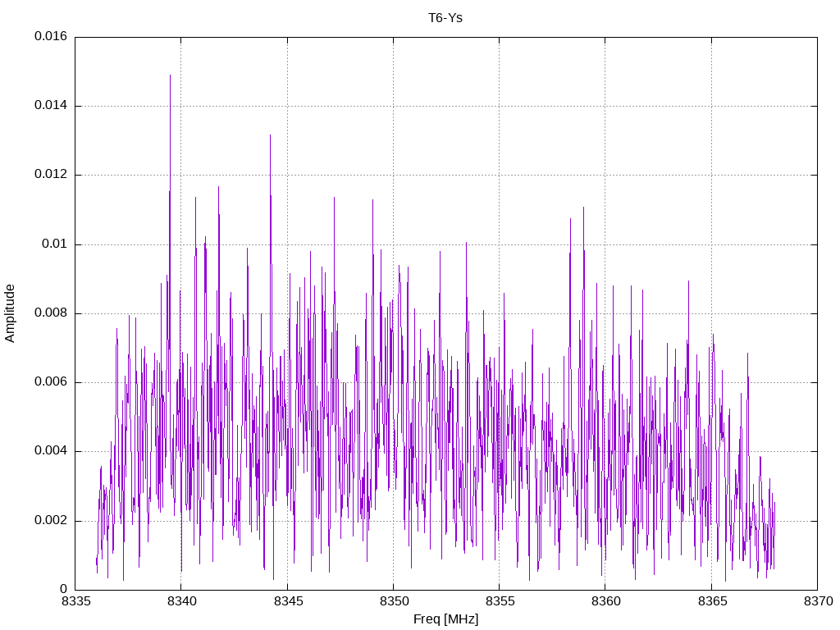Click x-axis tick label 8350
The image size is (840, 630).
pos(394,601)
